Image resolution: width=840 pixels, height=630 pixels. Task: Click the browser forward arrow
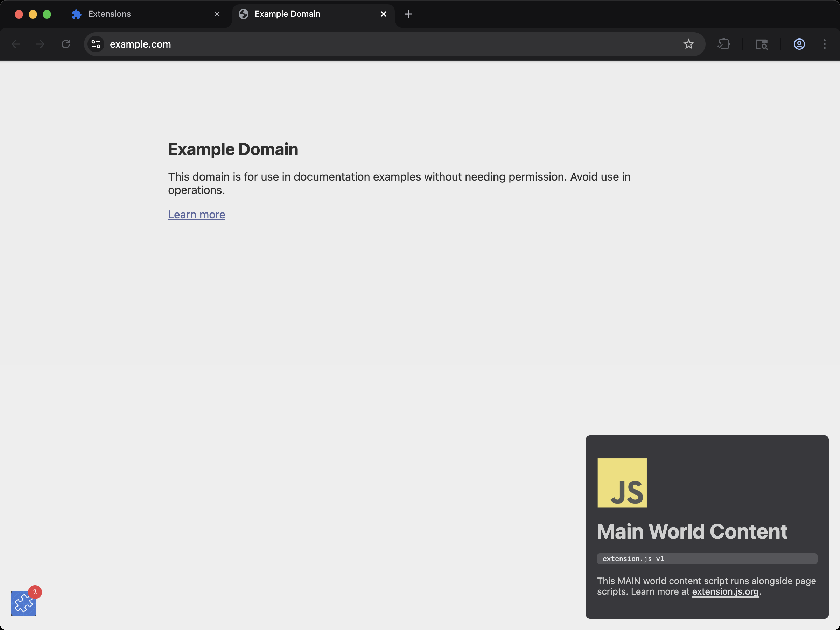tap(40, 44)
